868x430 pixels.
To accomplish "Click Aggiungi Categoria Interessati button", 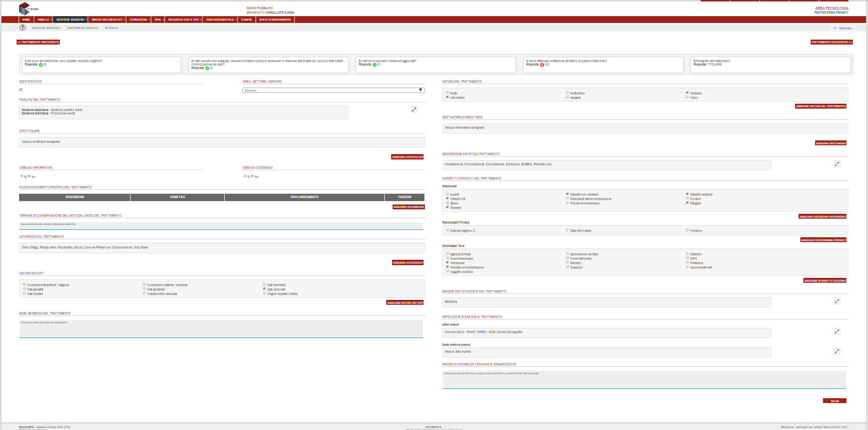I will point(822,216).
